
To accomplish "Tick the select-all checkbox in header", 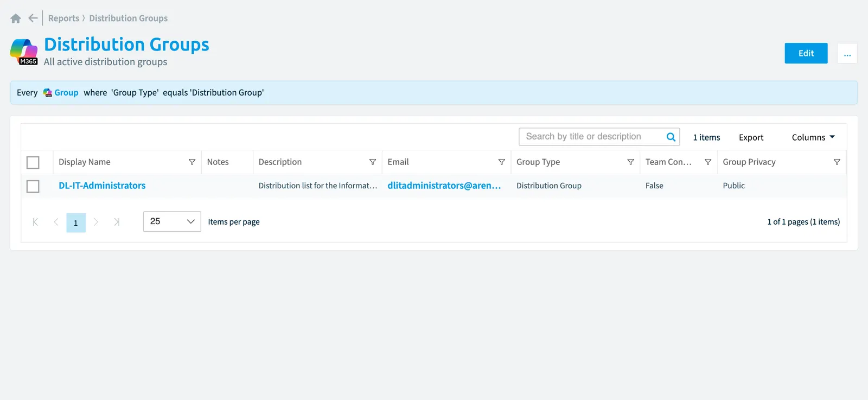I will click(x=33, y=162).
